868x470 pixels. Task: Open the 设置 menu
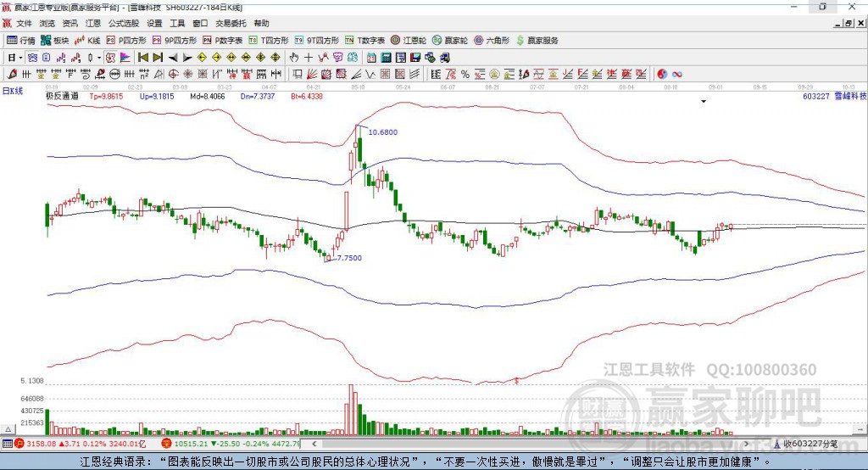pos(154,23)
